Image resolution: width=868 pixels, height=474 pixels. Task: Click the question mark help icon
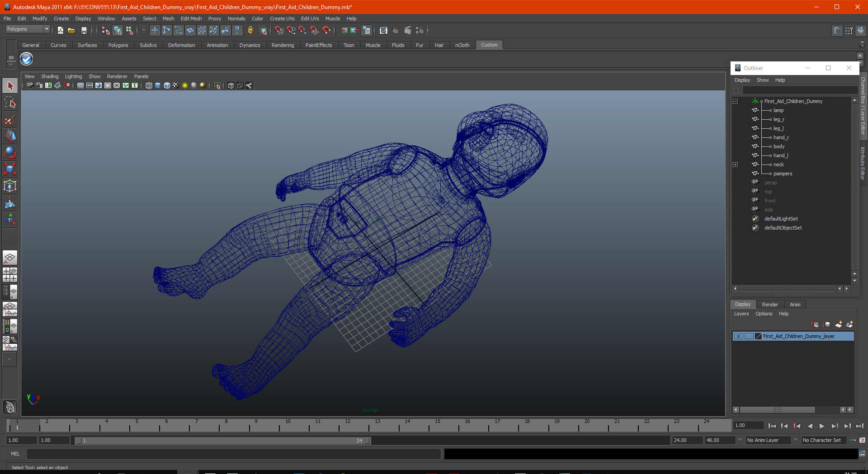[237, 30]
